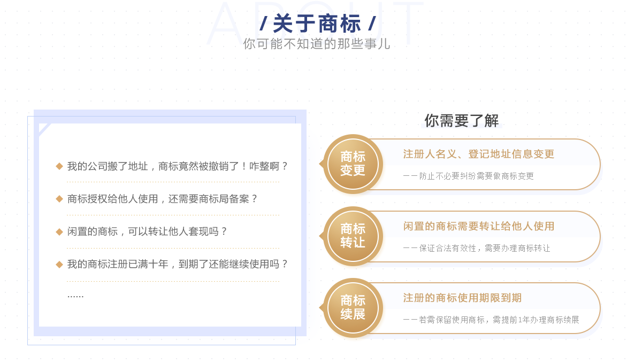The width and height of the screenshot is (627, 364).
Task: Select 注册的商标使用期限到期 heading
Action: coord(462,298)
